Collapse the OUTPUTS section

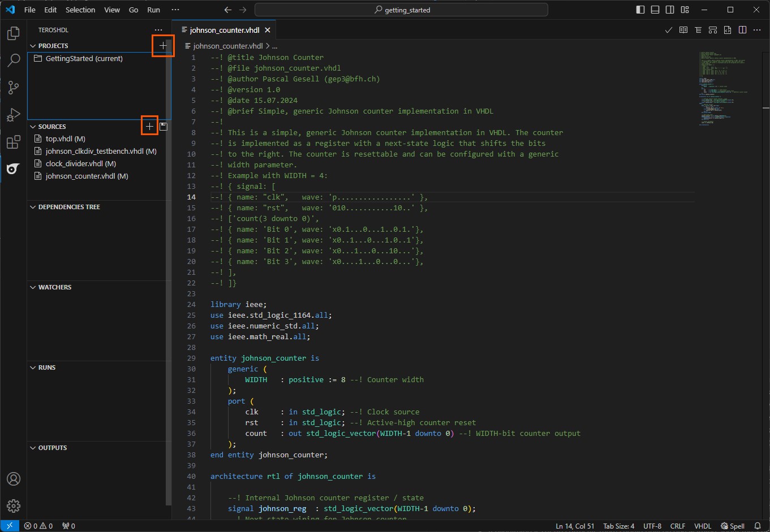click(33, 448)
